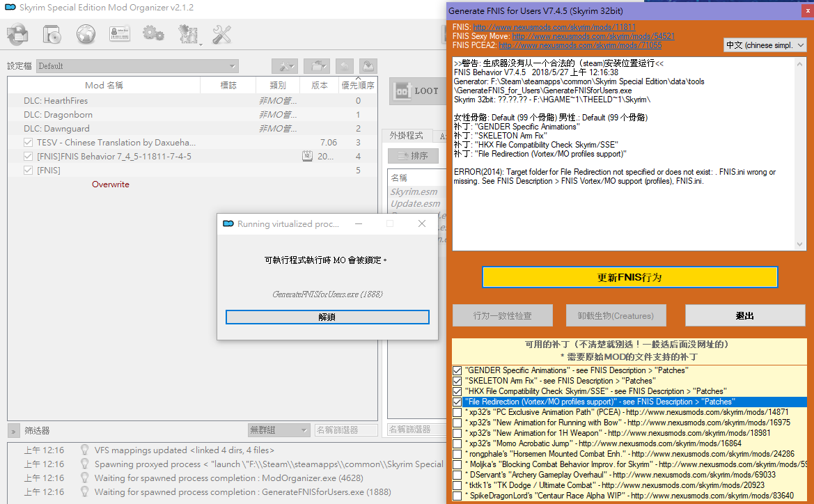
Task: Click the lightbulb icon beside VFS mappings log
Action: coord(84,450)
